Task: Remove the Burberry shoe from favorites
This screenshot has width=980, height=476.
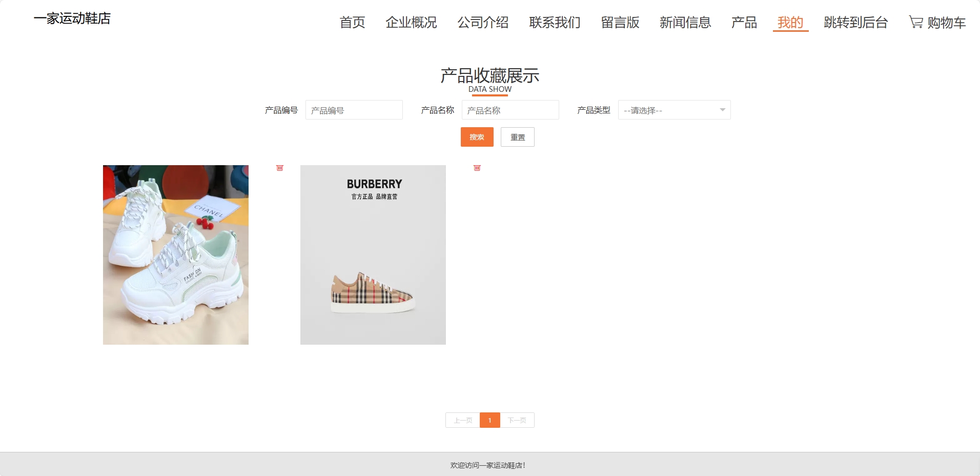Action: coord(477,168)
